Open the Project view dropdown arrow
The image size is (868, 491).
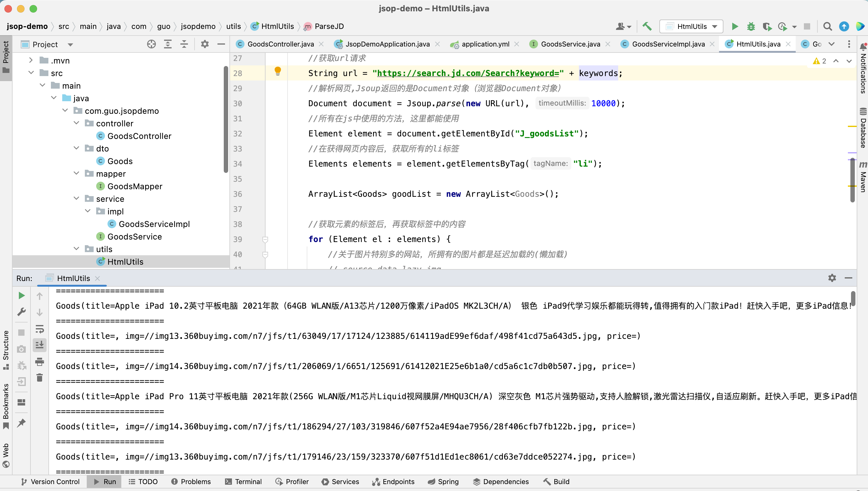pos(70,45)
